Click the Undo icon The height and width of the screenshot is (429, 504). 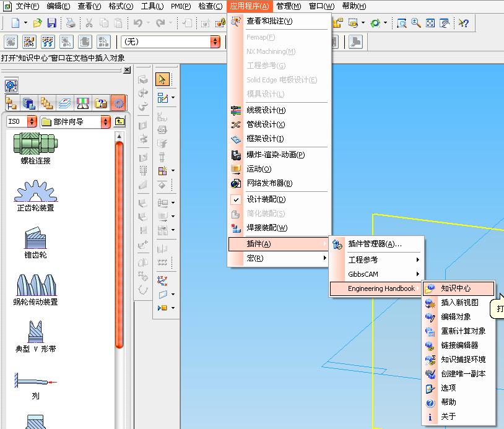(138, 23)
